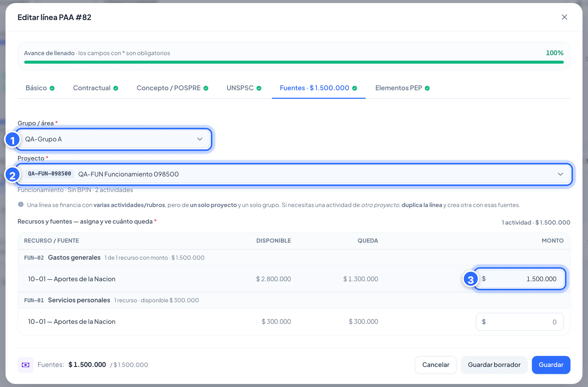588x387 pixels.
Task: Click '10-01 — Aportes de la Nacion' under Servicios personales
Action: click(72, 322)
